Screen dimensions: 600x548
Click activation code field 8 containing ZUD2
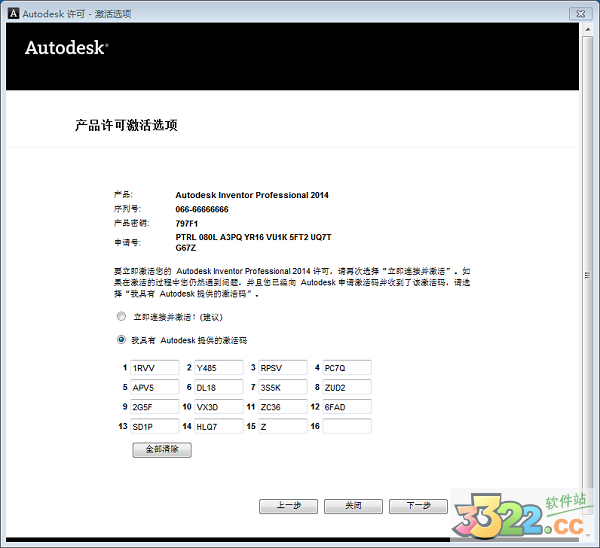point(347,387)
